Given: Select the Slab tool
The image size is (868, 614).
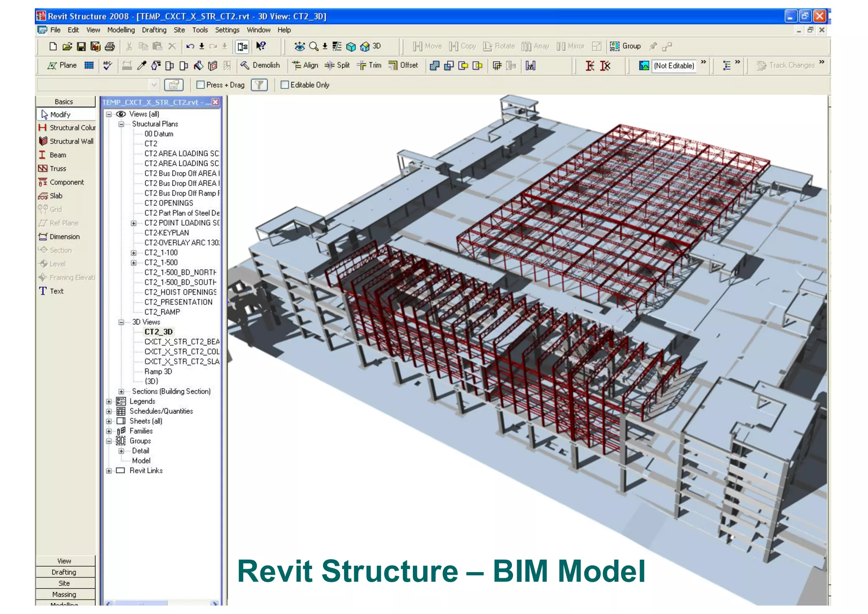Looking at the screenshot, I should (x=50, y=195).
